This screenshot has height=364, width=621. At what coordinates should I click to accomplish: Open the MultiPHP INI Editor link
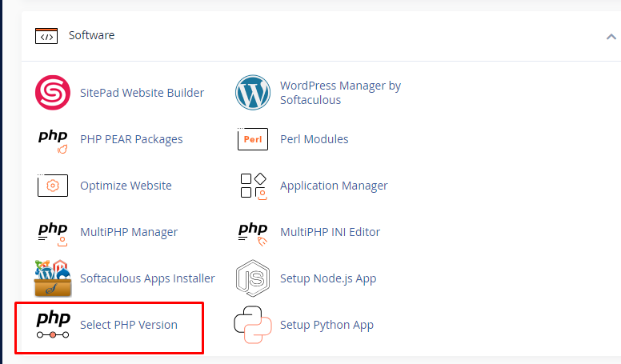[330, 232]
